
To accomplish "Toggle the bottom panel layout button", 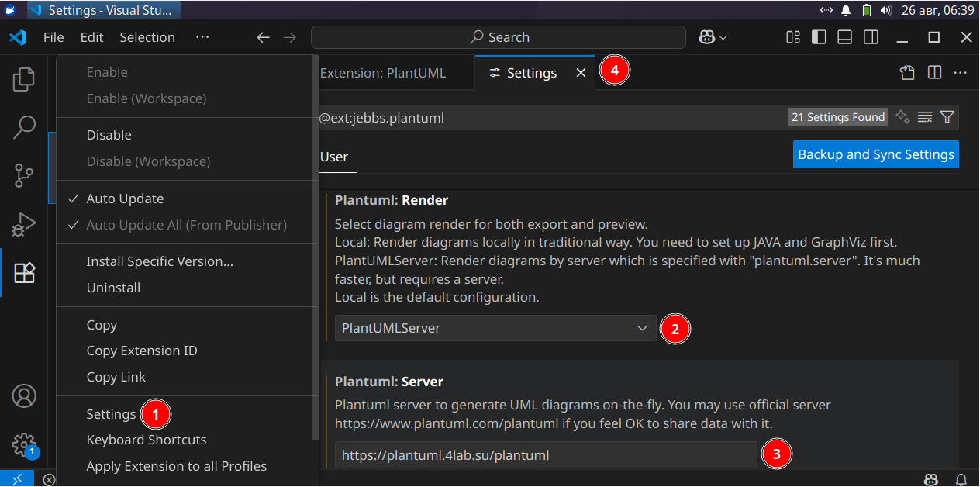I will 845,37.
